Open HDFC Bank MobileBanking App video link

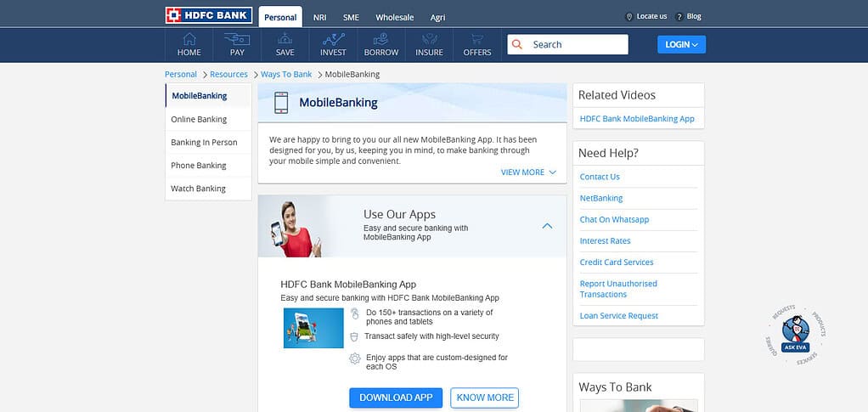pyautogui.click(x=637, y=119)
